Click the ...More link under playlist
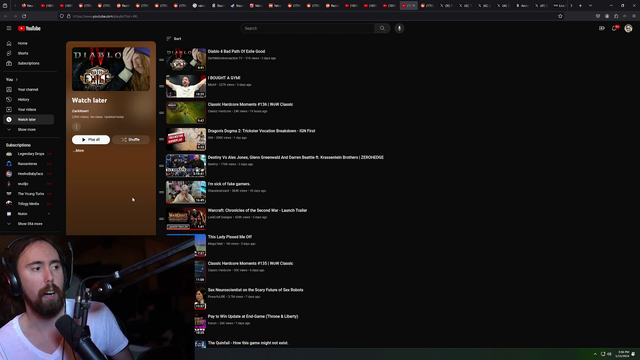The width and height of the screenshot is (640, 360). pyautogui.click(x=78, y=151)
